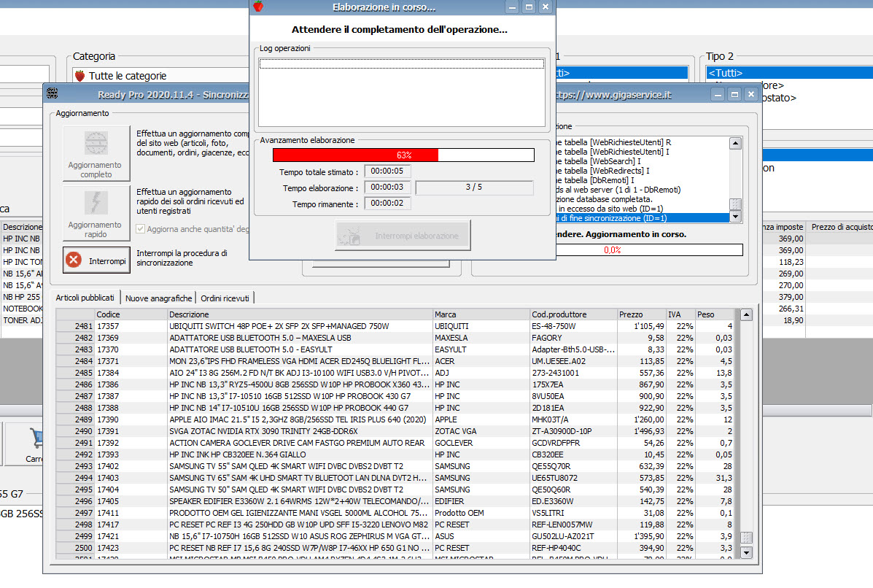
Task: Open the Nuove anagrafiche tab
Action: [159, 298]
